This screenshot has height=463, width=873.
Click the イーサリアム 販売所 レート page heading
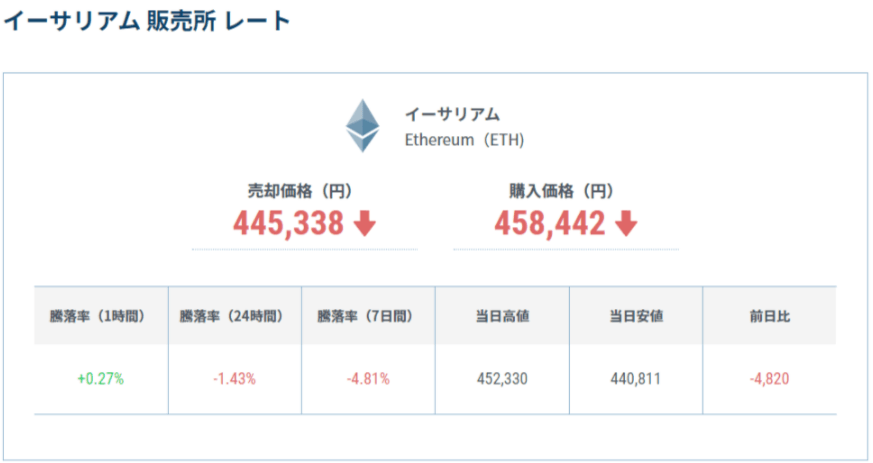[x=146, y=21]
